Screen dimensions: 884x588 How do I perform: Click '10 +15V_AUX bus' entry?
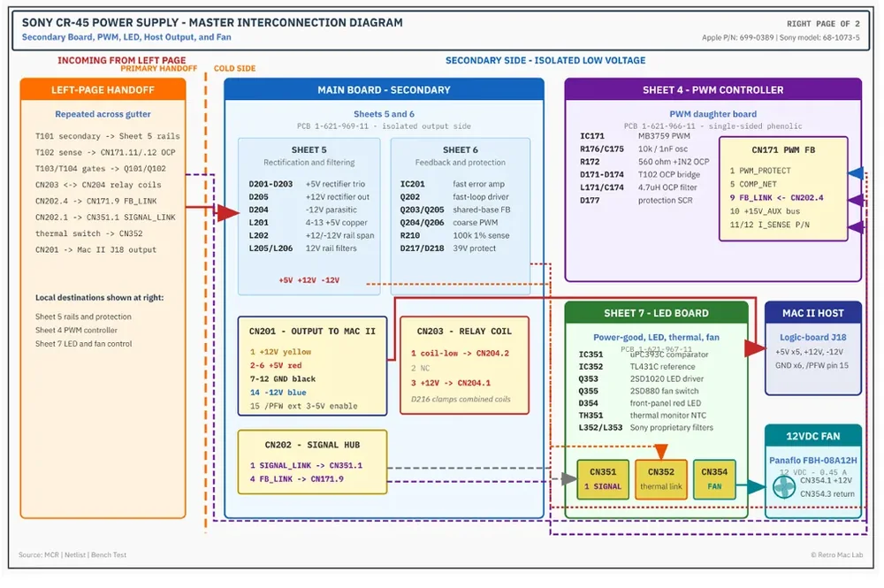point(765,211)
